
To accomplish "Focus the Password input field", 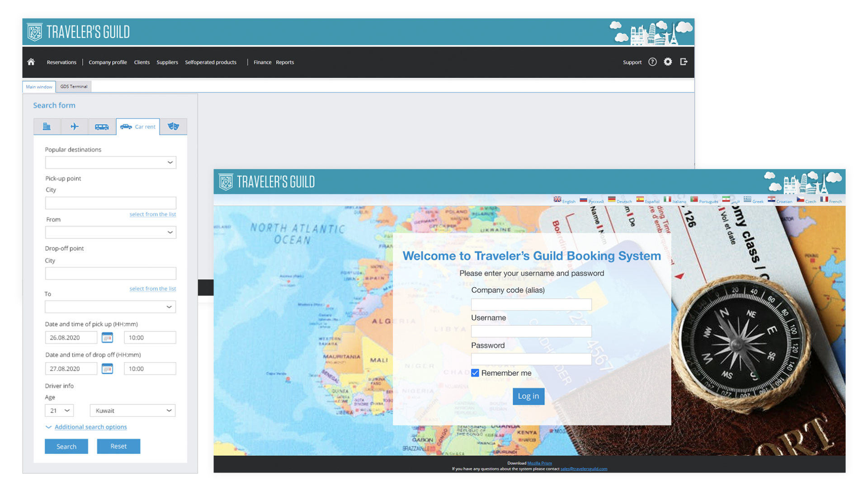I will [531, 359].
